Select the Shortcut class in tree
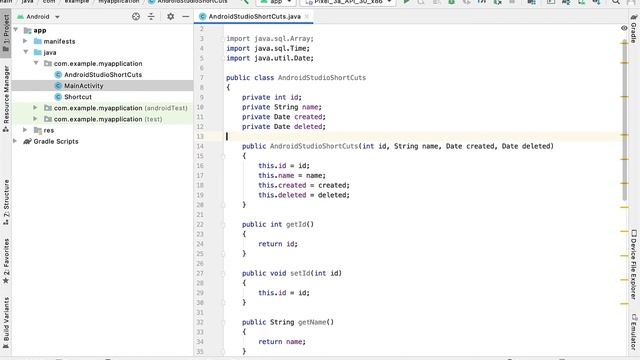This screenshot has height=360, width=640. (78, 97)
